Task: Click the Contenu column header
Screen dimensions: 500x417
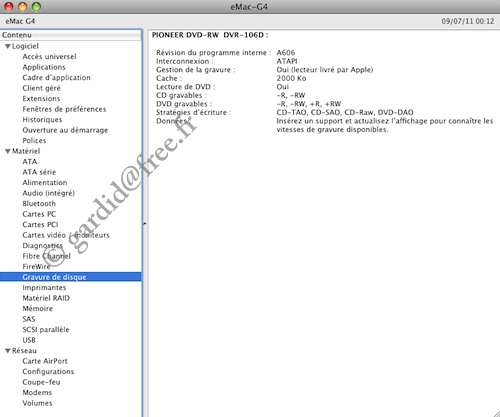Action: coord(71,35)
